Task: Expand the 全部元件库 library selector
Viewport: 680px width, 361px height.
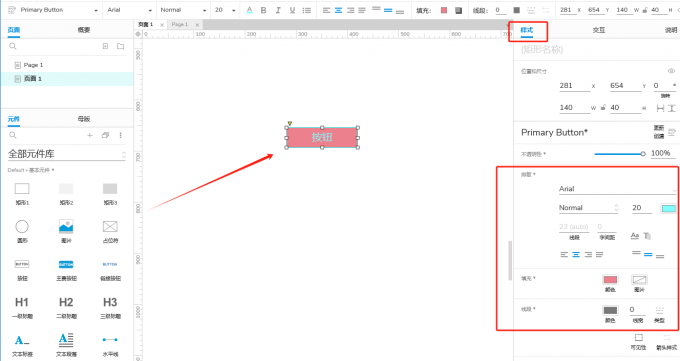Action: (67, 154)
